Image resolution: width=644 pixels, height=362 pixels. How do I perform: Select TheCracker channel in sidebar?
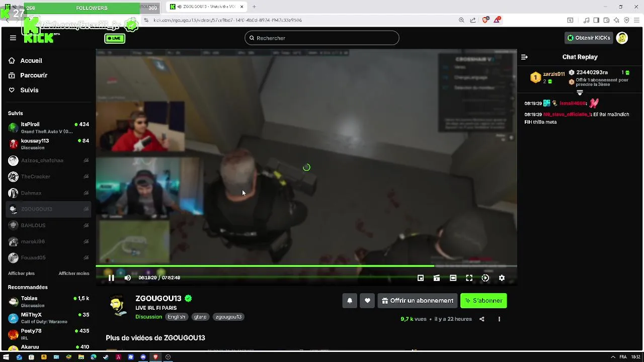(48, 176)
